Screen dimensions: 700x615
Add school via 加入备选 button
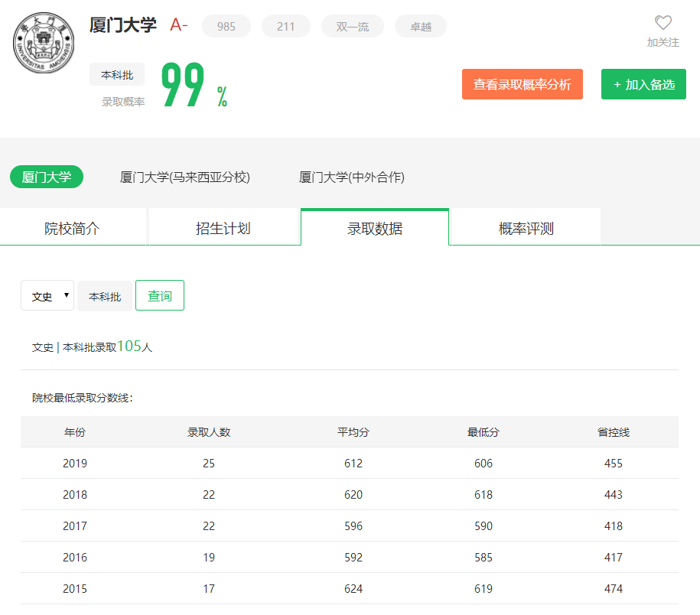[643, 84]
